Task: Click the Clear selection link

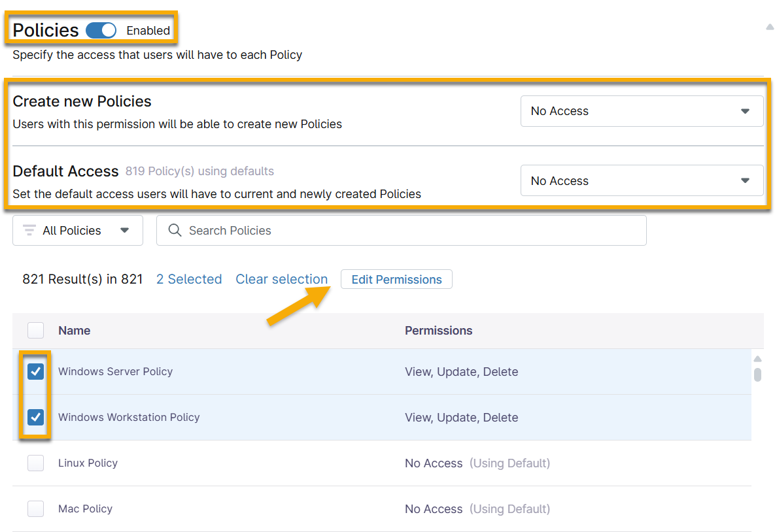Action: pyautogui.click(x=281, y=280)
